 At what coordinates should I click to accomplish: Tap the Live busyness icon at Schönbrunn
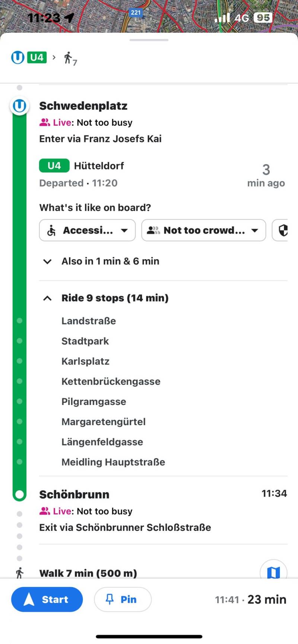pyautogui.click(x=45, y=511)
